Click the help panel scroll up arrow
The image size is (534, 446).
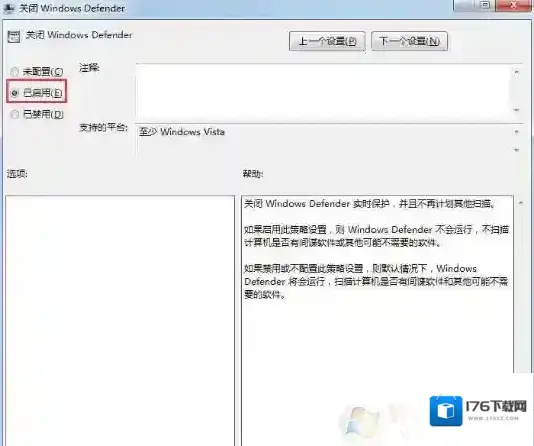[x=521, y=203]
